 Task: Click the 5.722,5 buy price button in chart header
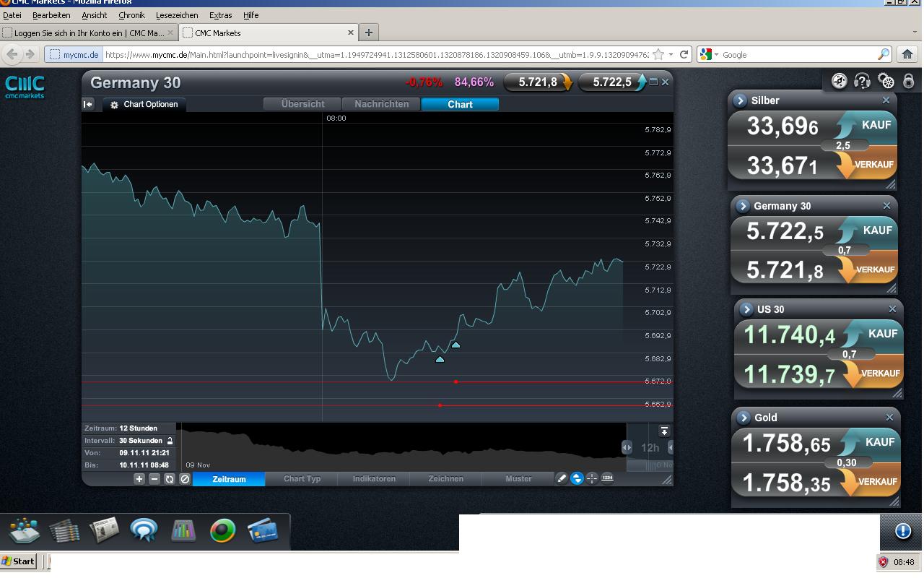(x=612, y=82)
